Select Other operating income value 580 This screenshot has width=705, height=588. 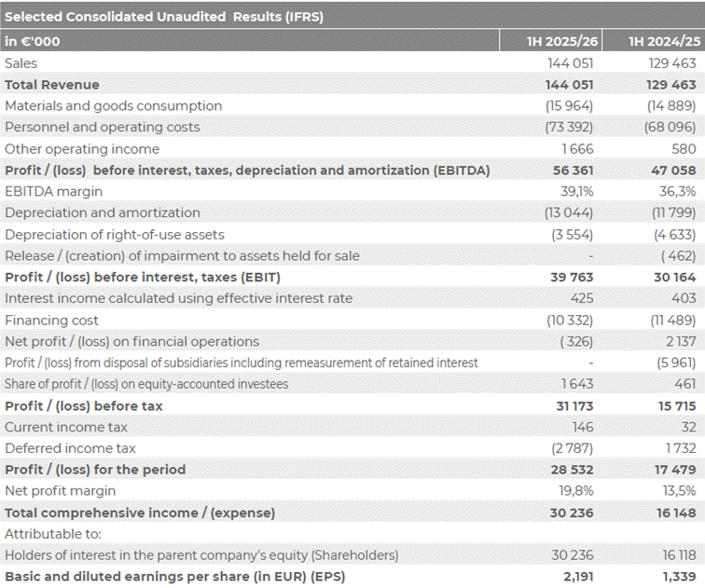click(x=684, y=149)
